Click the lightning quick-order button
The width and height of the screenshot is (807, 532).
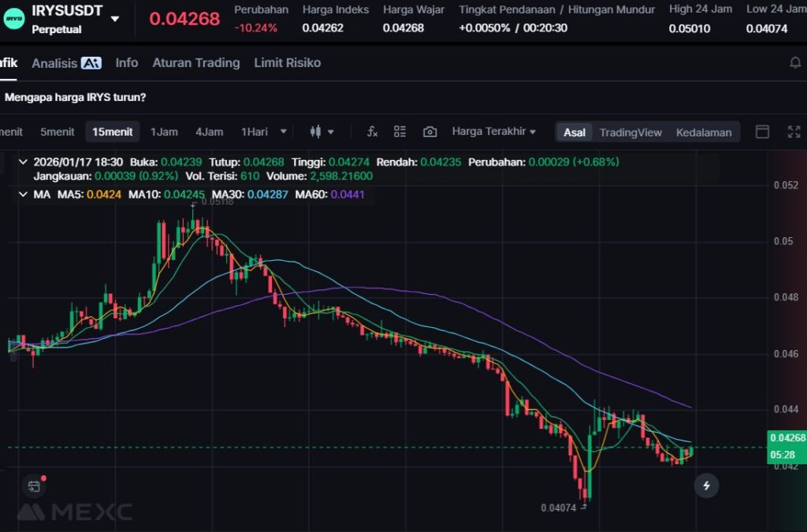[706, 485]
